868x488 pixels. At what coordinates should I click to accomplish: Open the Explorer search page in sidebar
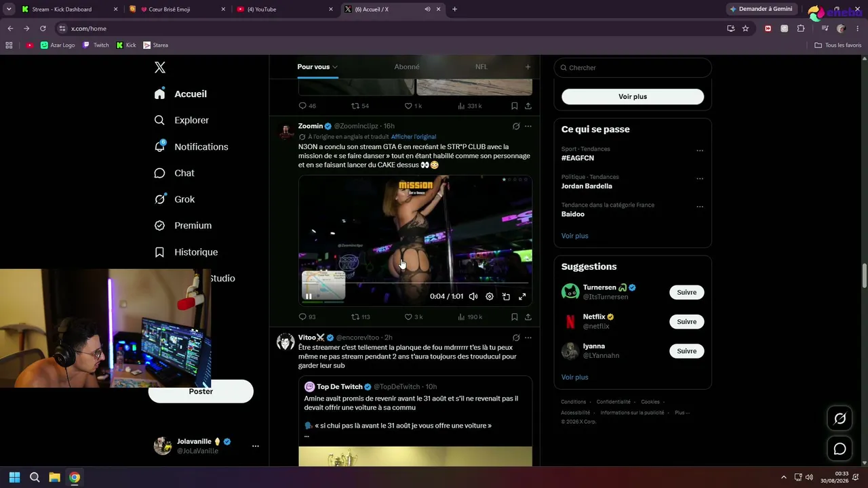point(182,120)
